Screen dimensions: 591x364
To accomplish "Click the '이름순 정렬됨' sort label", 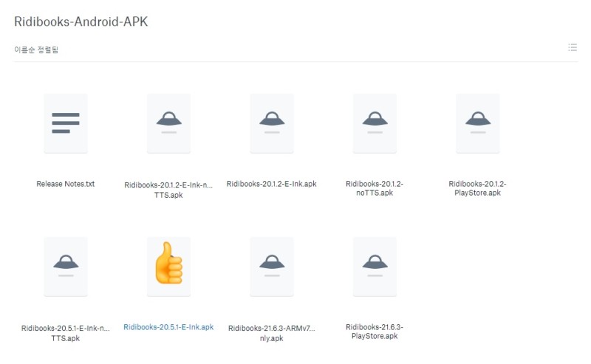I will (x=36, y=49).
